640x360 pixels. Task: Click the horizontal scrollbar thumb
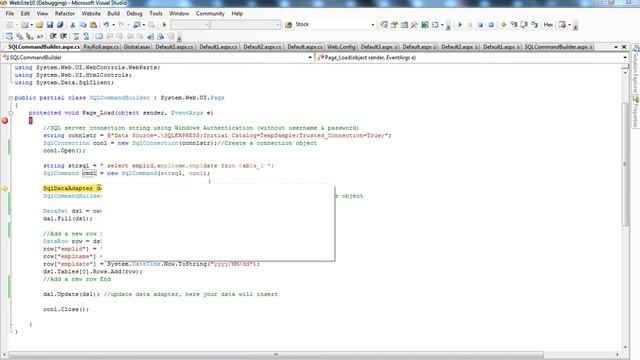(x=276, y=355)
